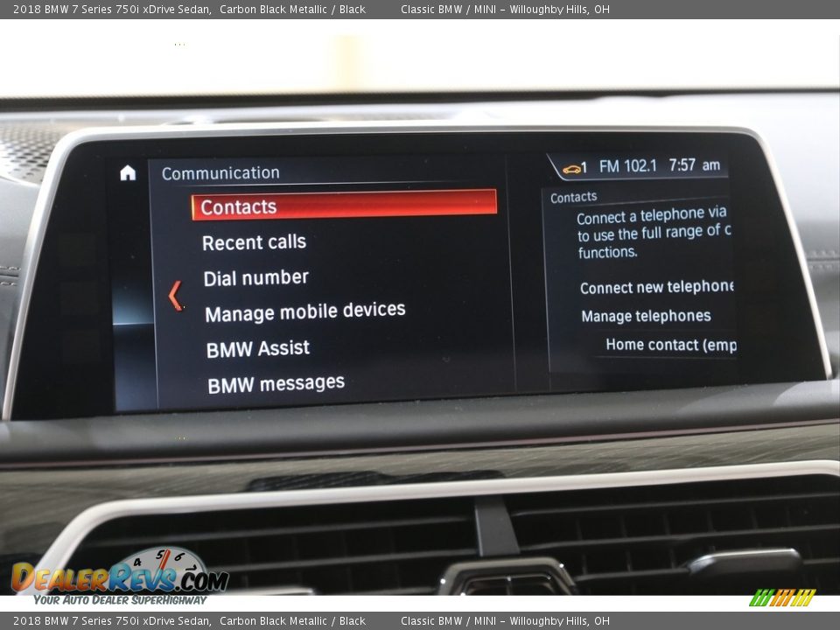The height and width of the screenshot is (630, 840).
Task: Tap the 'Connect a telephone via' hint text
Action: tap(651, 215)
